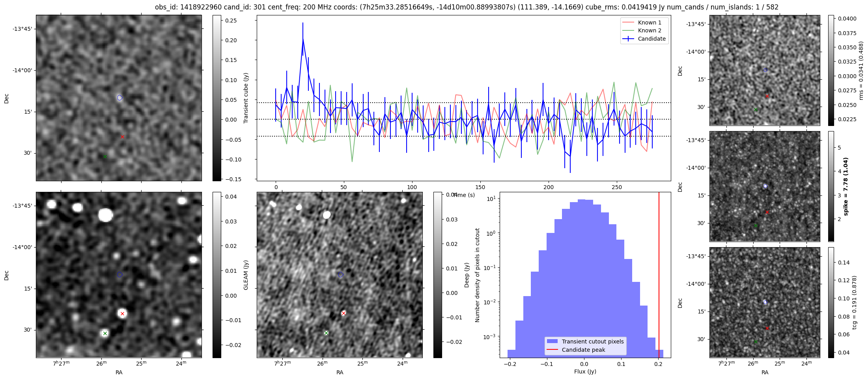Click the Transient cube (Jy) colorbar

(217, 98)
